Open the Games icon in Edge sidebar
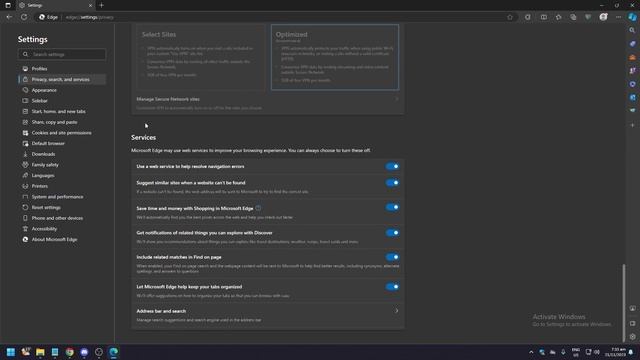Viewport: 640px width, 360px height. click(632, 71)
